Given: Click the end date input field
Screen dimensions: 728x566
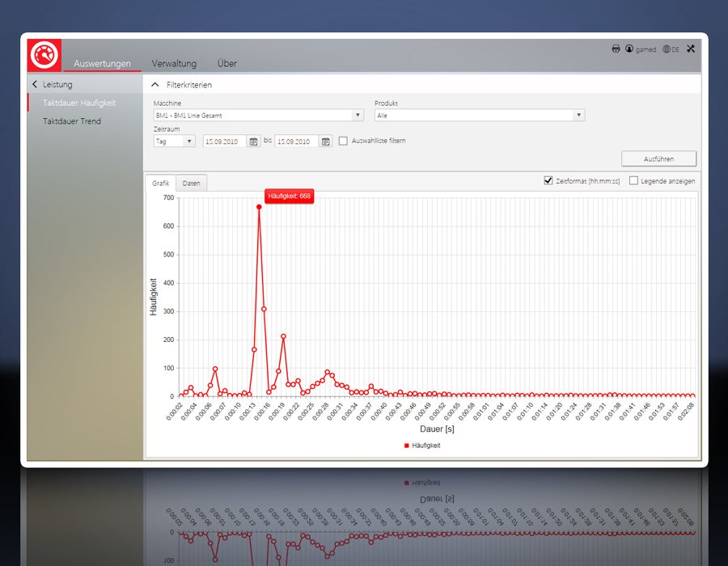Looking at the screenshot, I should coord(296,141).
